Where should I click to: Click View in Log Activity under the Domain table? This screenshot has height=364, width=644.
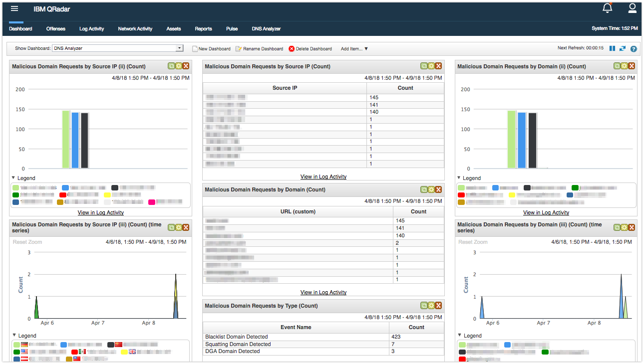(323, 292)
